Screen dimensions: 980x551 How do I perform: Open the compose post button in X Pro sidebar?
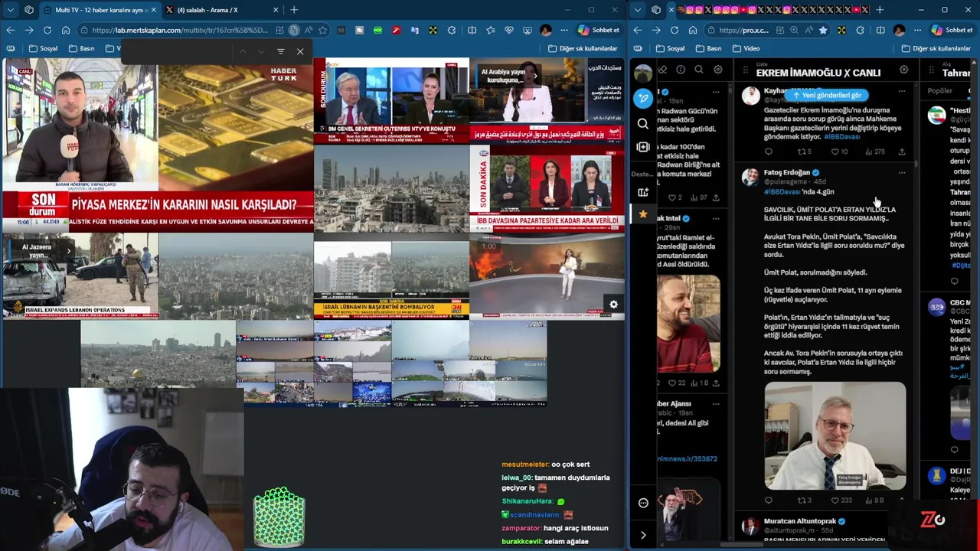643,98
